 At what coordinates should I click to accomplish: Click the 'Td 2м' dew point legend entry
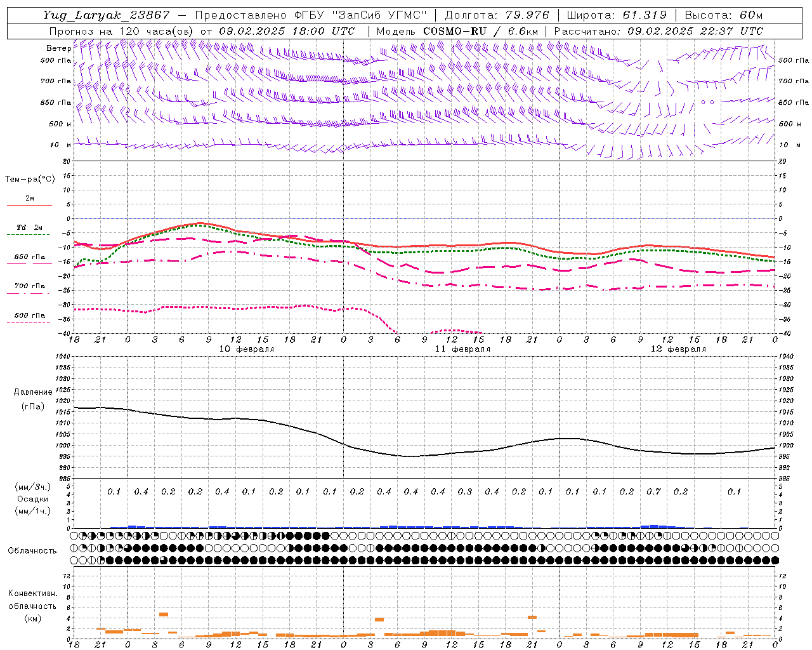[x=30, y=227]
